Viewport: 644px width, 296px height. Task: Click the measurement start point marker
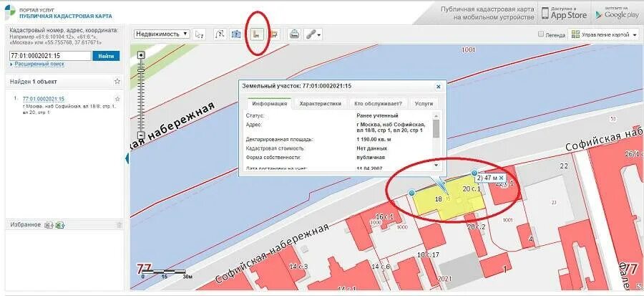point(412,192)
